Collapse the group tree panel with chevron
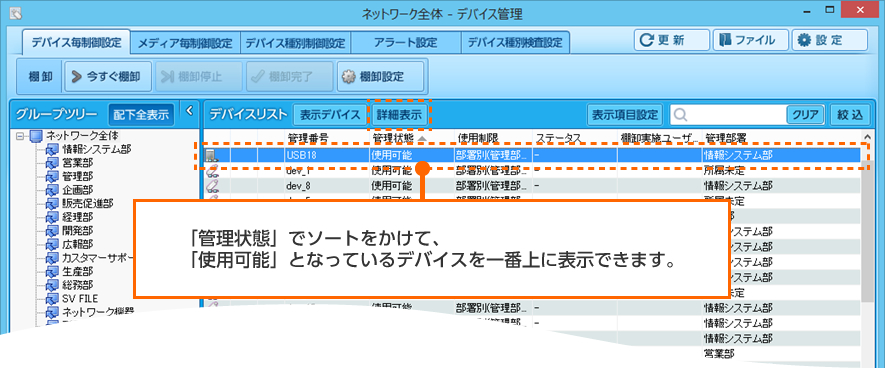The height and width of the screenshot is (368, 885). tap(190, 109)
